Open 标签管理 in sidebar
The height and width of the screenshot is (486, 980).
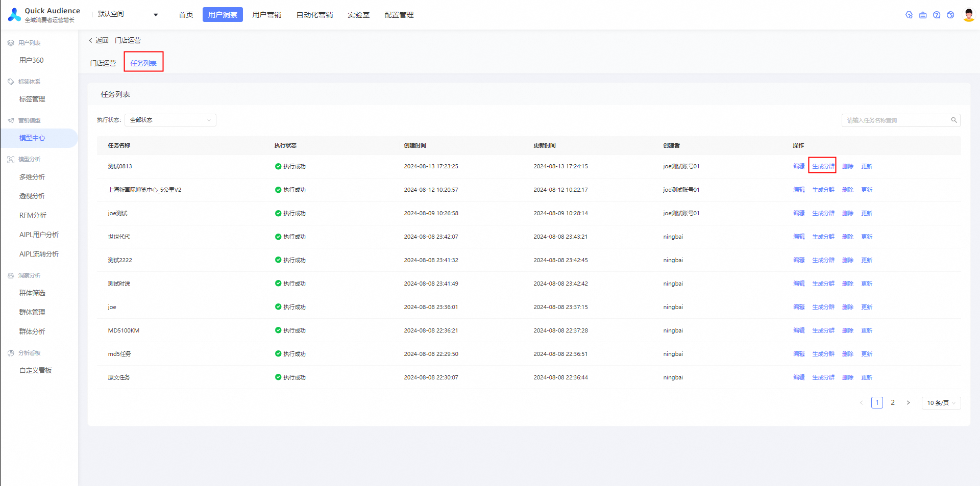pos(32,99)
